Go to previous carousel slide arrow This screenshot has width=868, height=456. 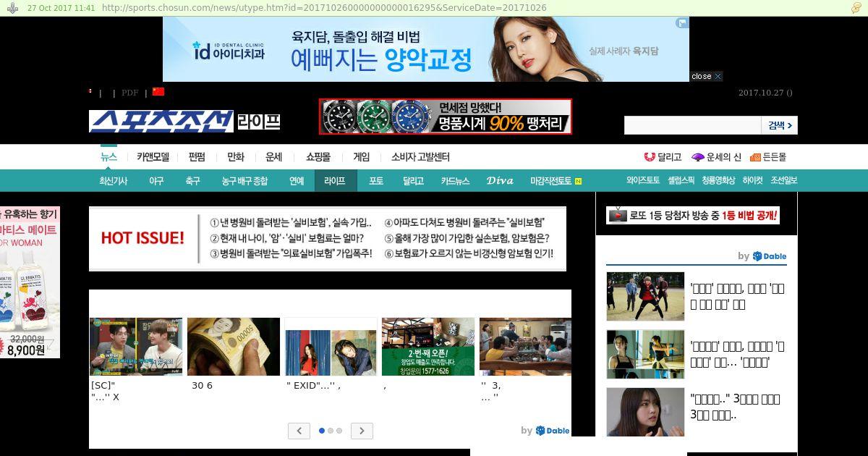(299, 431)
